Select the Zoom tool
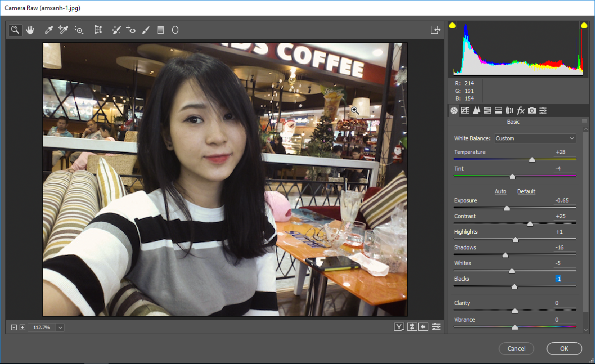The image size is (595, 364). tap(15, 30)
